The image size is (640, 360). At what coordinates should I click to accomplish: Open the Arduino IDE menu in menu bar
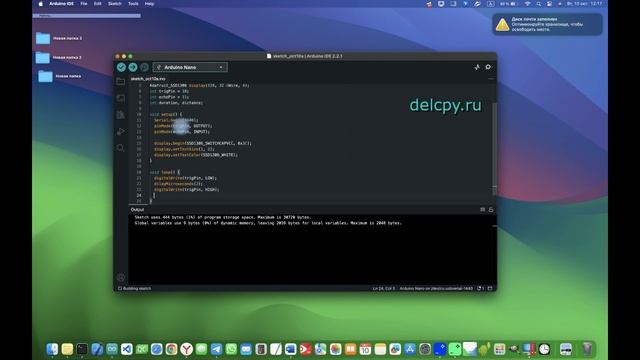coord(61,4)
